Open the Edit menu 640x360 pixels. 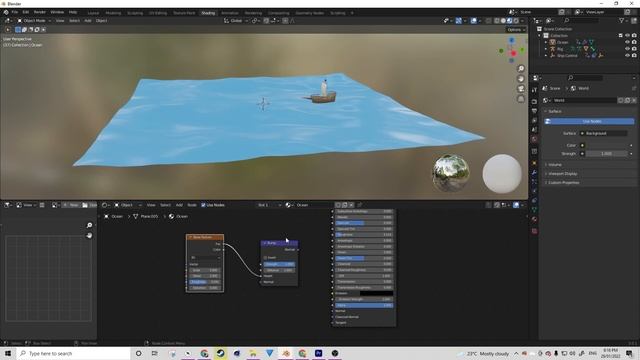point(26,12)
